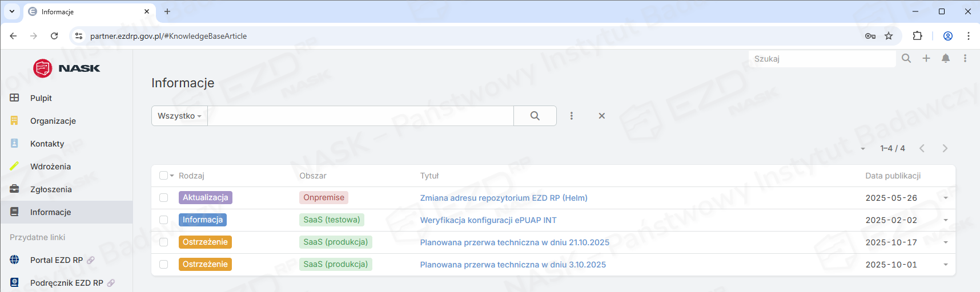Open article Zmiana adresu repozytorium EZD RP
This screenshot has height=292, width=980.
504,198
